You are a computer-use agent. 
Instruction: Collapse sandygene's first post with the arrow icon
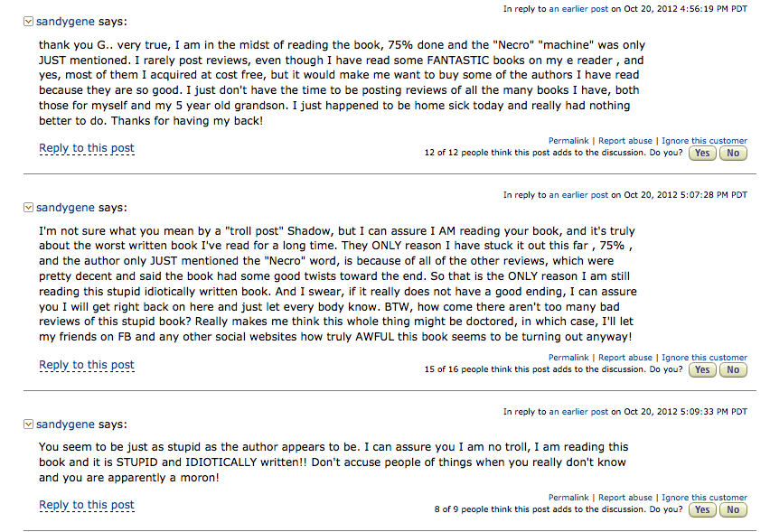(x=29, y=21)
